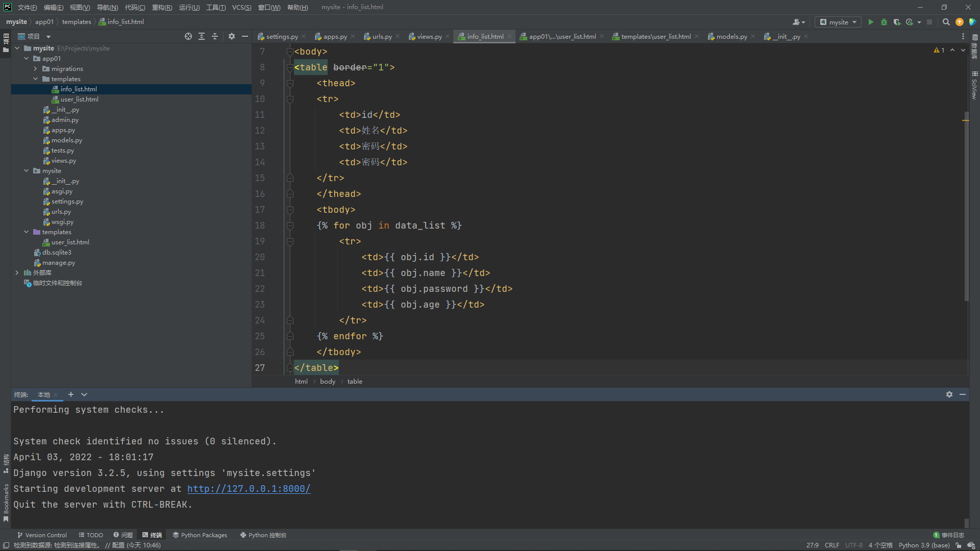This screenshot has height=551, width=980.
Task: Open terminal settings gear icon
Action: (949, 394)
